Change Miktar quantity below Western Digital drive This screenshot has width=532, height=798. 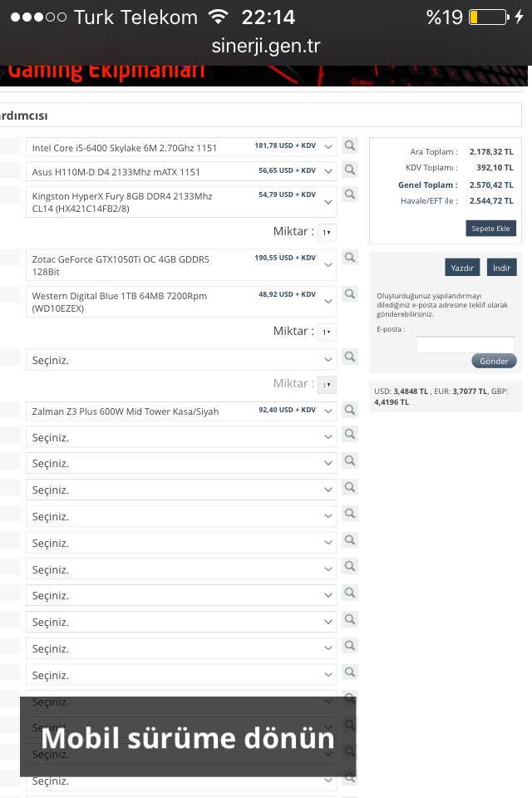[x=327, y=332]
